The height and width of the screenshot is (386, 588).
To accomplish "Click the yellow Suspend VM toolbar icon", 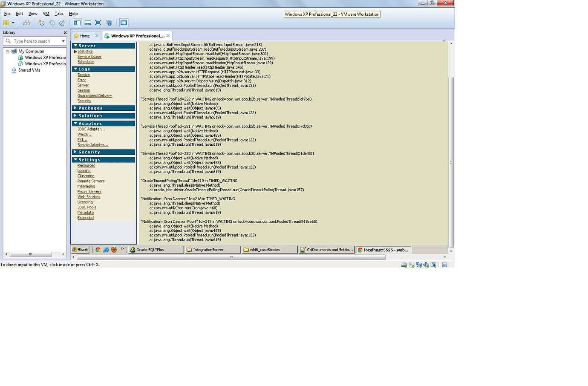I will (x=6, y=23).
